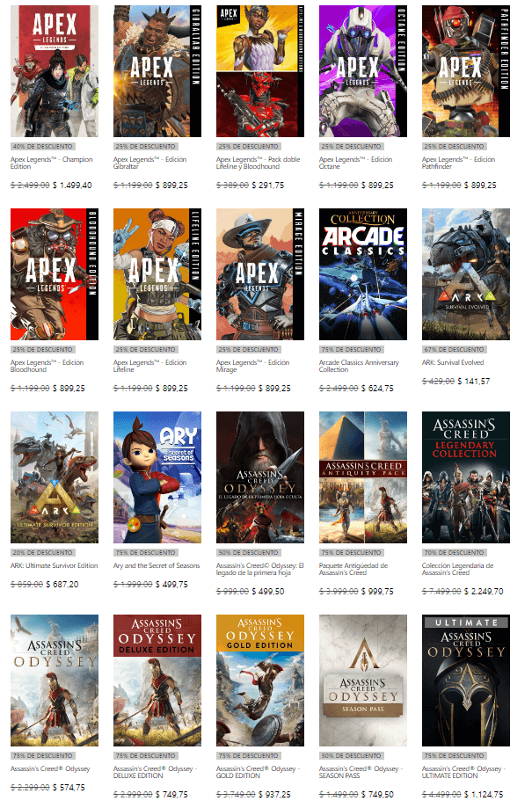This screenshot has width=532, height=808.
Task: Click the Odyssey Season Pass cover image
Action: coord(363,680)
